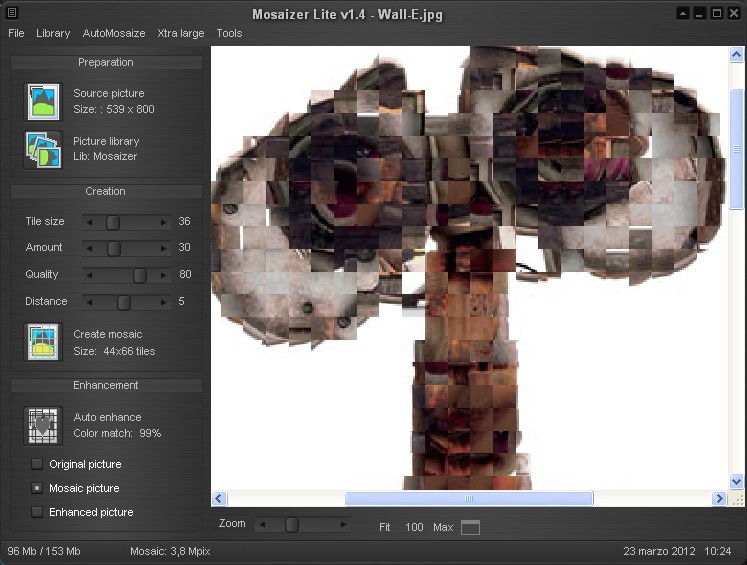Screen dimensions: 747x565
Task: Enable the Enhanced picture option
Action: 37,512
